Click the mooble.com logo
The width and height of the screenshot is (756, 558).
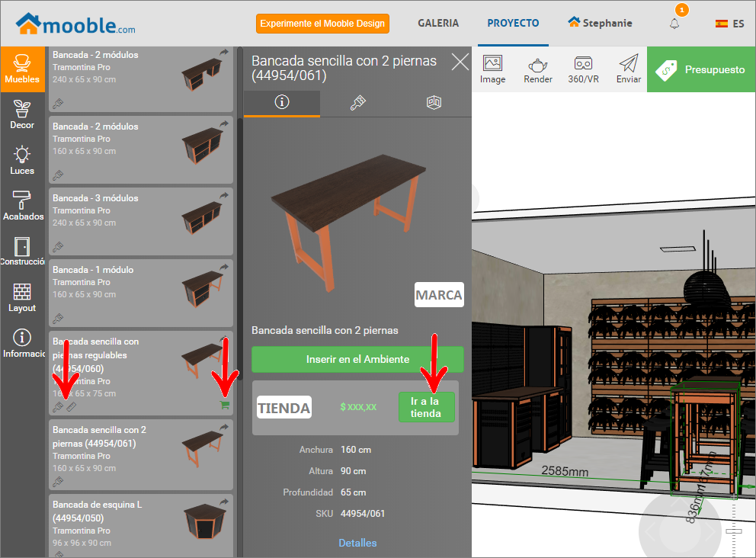click(x=75, y=24)
